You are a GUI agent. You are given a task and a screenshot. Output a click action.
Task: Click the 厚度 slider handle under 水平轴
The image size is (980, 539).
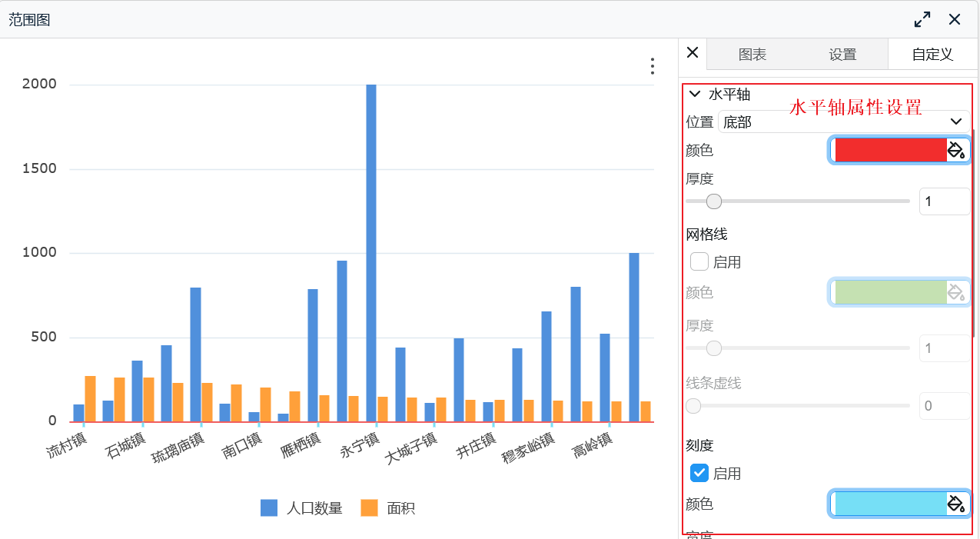tap(713, 201)
